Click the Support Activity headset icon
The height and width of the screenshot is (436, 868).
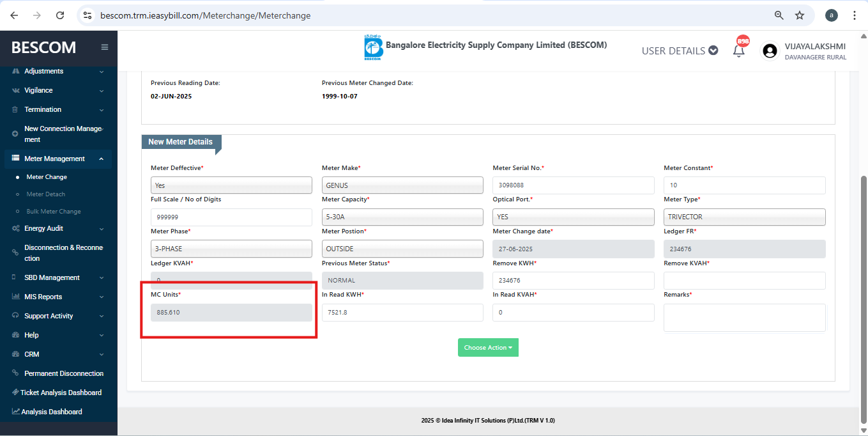pos(15,316)
